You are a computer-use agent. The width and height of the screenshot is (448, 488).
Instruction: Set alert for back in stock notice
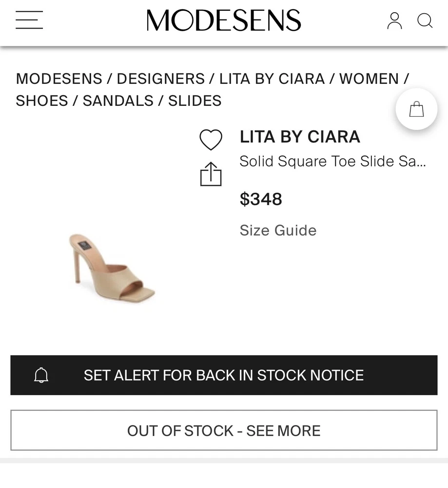[x=224, y=375]
